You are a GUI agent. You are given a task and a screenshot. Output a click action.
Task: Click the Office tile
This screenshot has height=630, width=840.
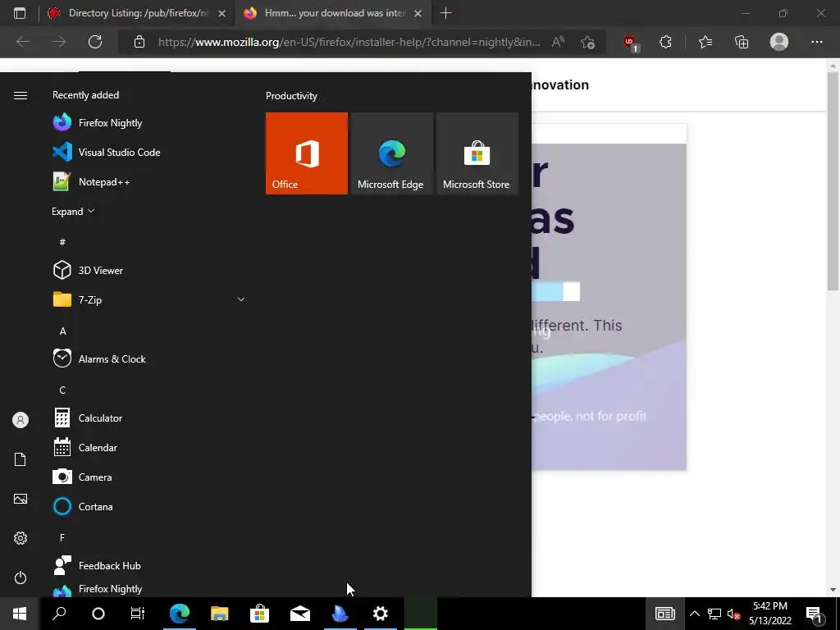click(307, 153)
